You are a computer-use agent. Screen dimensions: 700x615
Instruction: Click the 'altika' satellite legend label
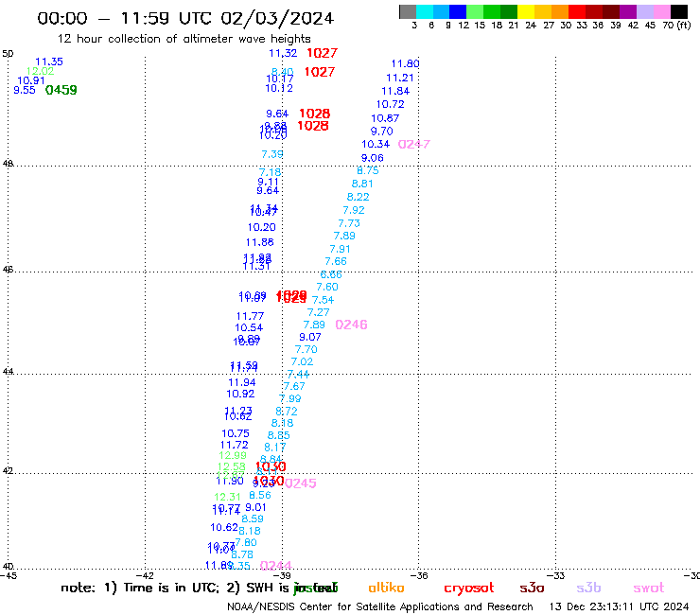click(386, 588)
